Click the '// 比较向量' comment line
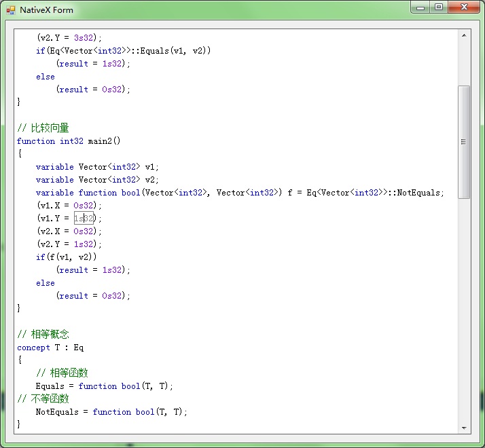The height and width of the screenshot is (448, 485). (43, 128)
